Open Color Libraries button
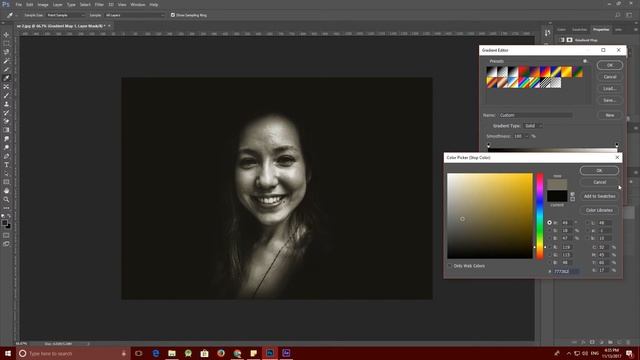The height and width of the screenshot is (360, 640). (599, 210)
